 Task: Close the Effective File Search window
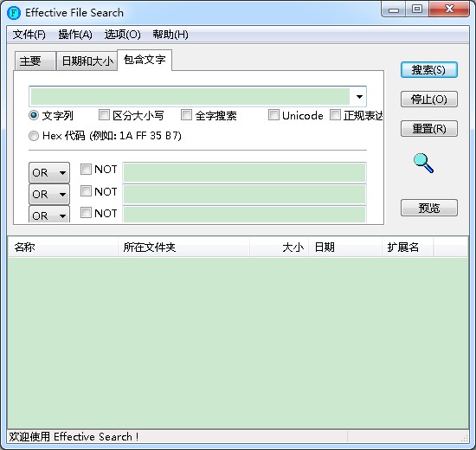click(x=449, y=10)
